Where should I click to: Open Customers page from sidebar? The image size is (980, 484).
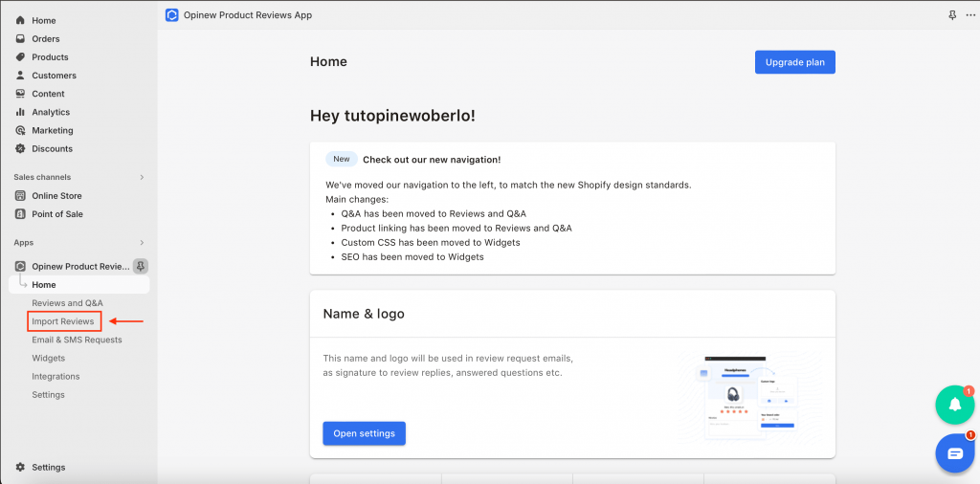click(54, 75)
